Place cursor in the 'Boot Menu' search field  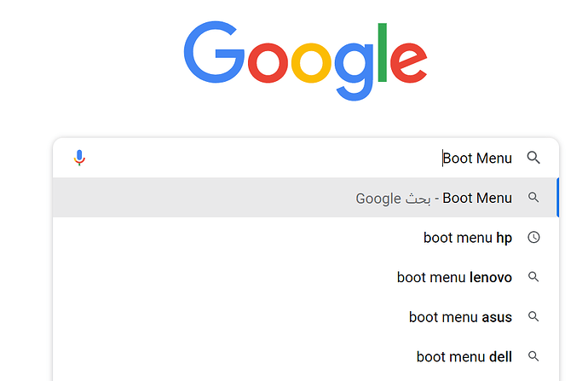pos(298,158)
